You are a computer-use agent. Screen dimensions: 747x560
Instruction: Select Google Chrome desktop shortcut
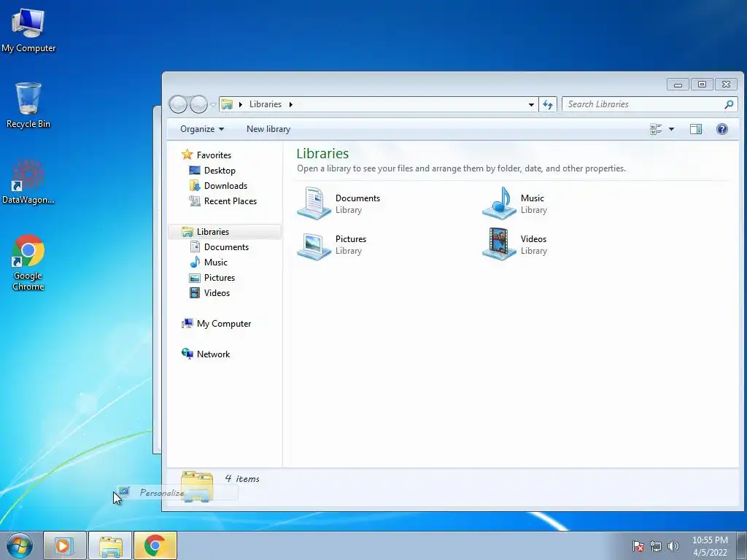coord(28,262)
